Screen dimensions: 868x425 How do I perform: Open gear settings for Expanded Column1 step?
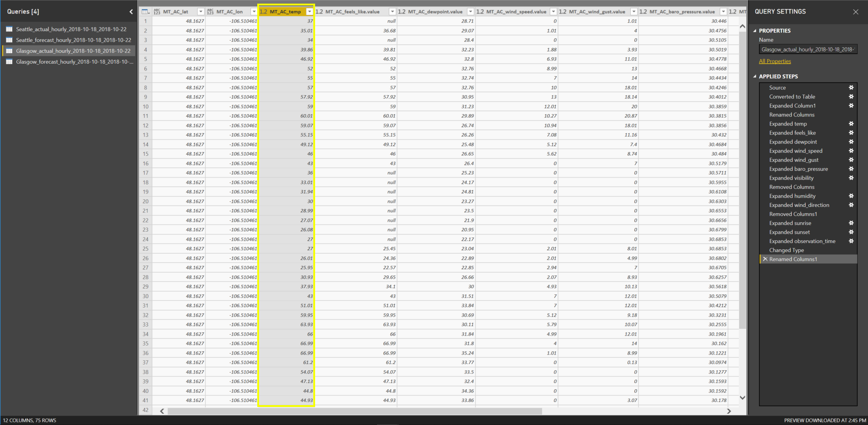tap(851, 106)
